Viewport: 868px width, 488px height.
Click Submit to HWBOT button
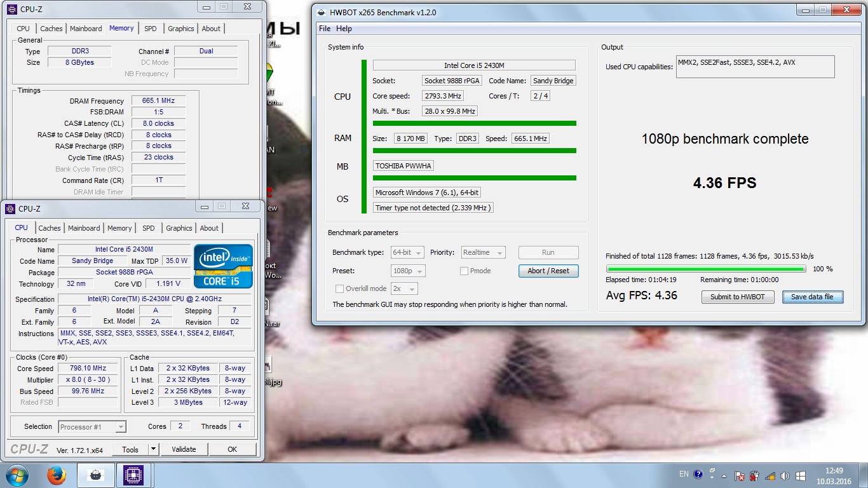point(738,297)
